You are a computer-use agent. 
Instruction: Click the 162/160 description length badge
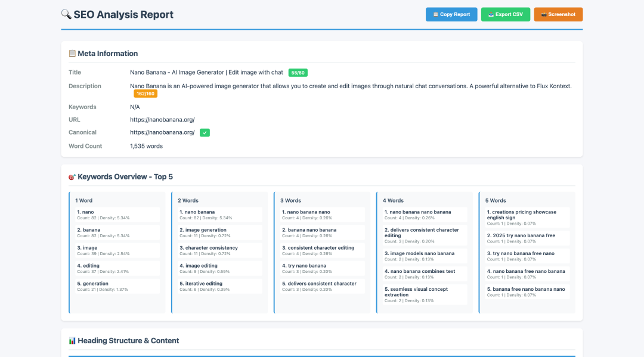tap(145, 94)
